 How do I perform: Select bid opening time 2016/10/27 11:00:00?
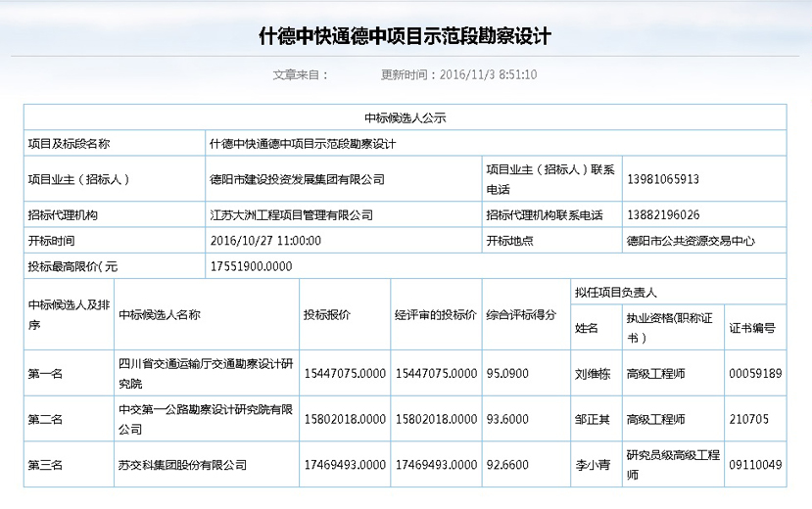point(265,240)
